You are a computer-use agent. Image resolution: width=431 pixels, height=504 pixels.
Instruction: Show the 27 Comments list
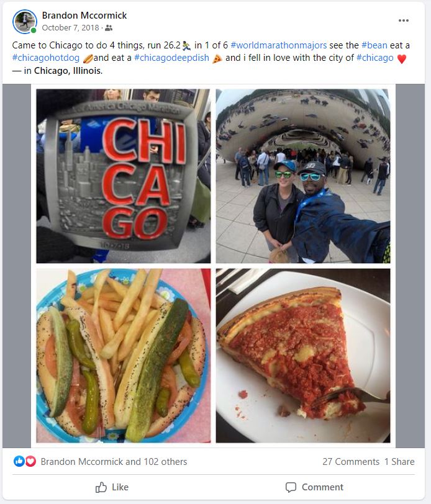click(351, 462)
